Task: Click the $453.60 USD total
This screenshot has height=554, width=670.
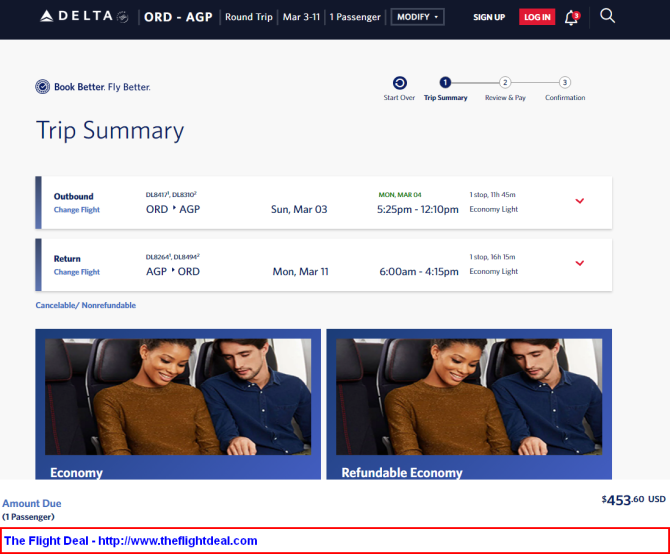Action: [634, 500]
